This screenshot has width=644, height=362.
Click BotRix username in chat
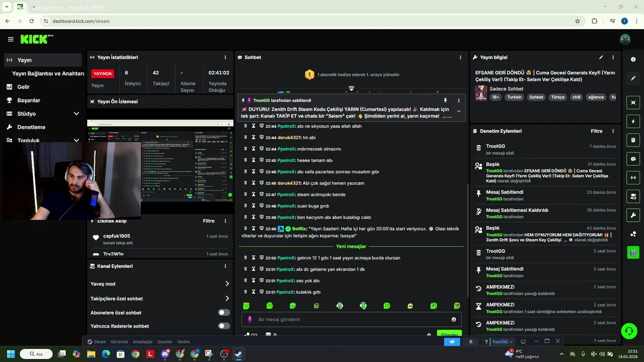[299, 229]
